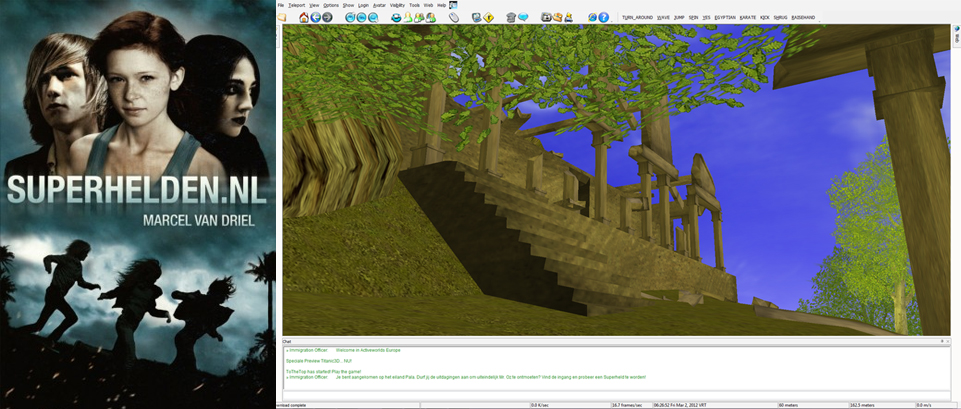Click the yellow road sign icon
Screen dimensions: 961x409
click(x=488, y=17)
